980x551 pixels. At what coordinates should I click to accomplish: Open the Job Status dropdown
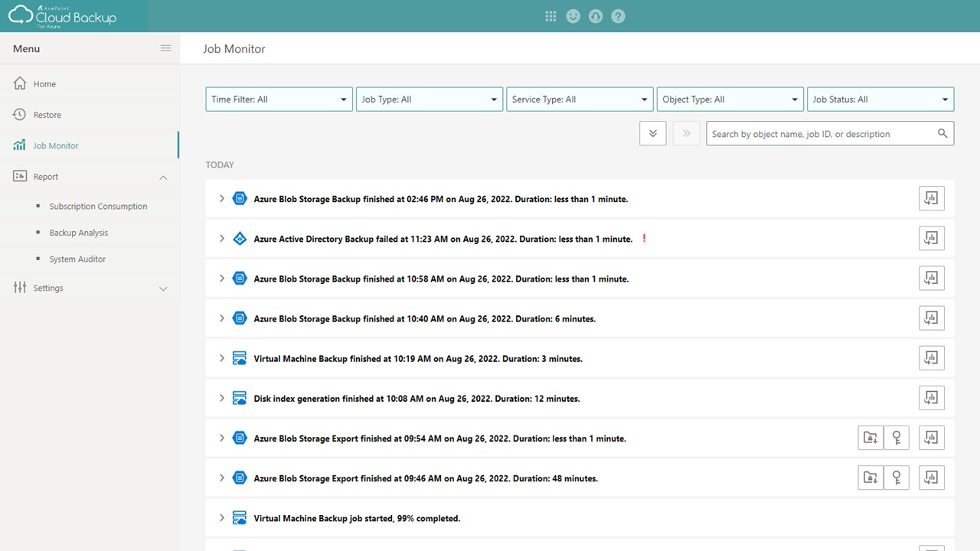[x=880, y=99]
